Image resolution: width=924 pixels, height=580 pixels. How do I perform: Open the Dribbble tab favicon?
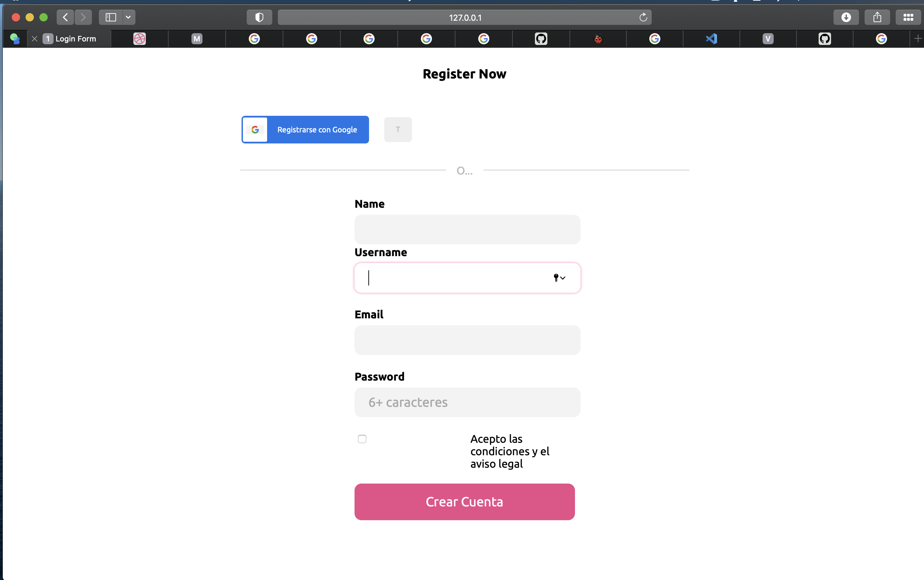click(139, 38)
